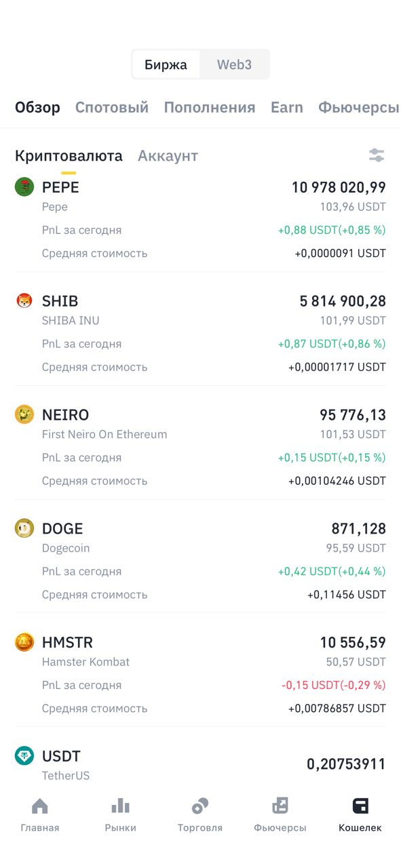
Task: Switch to Web3 mode
Action: (x=234, y=64)
